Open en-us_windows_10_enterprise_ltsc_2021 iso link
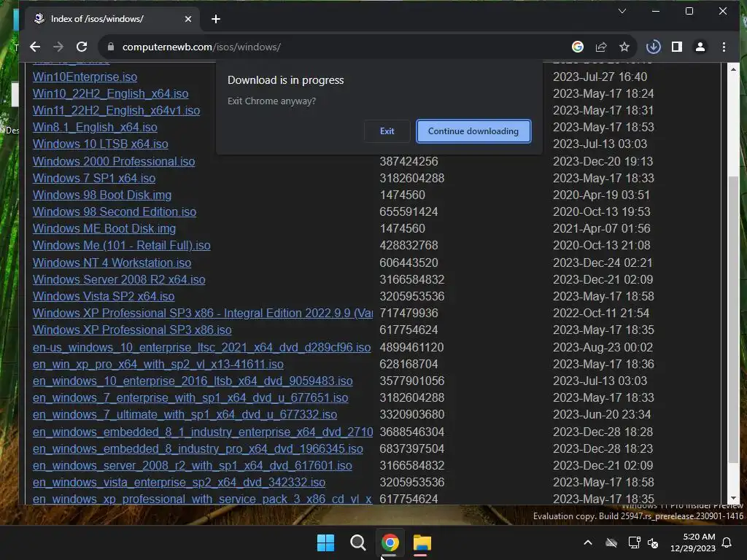This screenshot has height=560, width=747. click(x=201, y=348)
